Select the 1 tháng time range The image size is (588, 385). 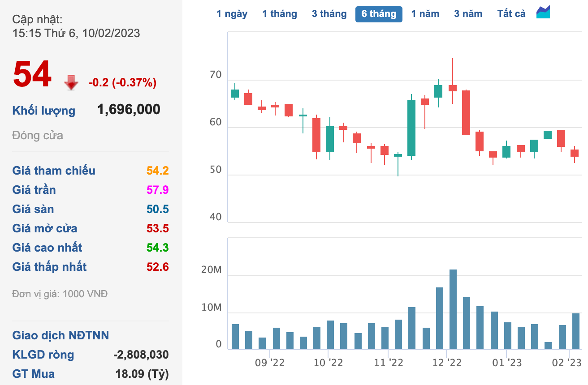pos(280,14)
